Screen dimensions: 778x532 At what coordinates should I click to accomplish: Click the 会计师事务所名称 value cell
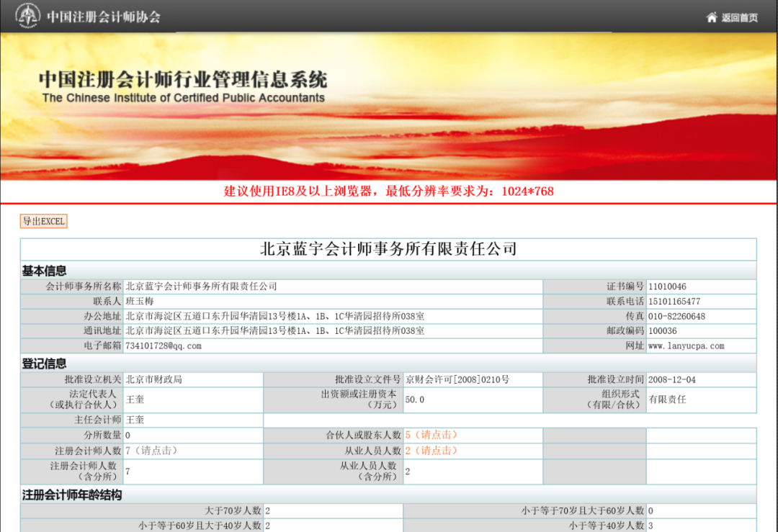[x=333, y=287]
